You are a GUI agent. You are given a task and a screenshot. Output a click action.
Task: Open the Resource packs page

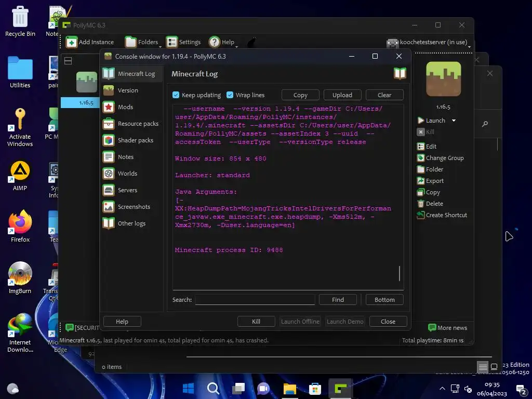tap(132, 124)
